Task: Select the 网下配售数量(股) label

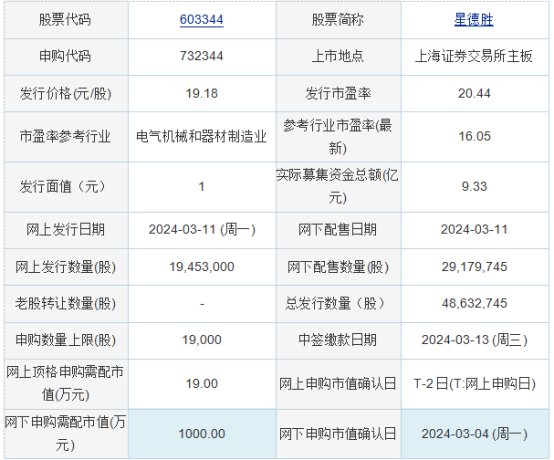Action: tap(337, 267)
